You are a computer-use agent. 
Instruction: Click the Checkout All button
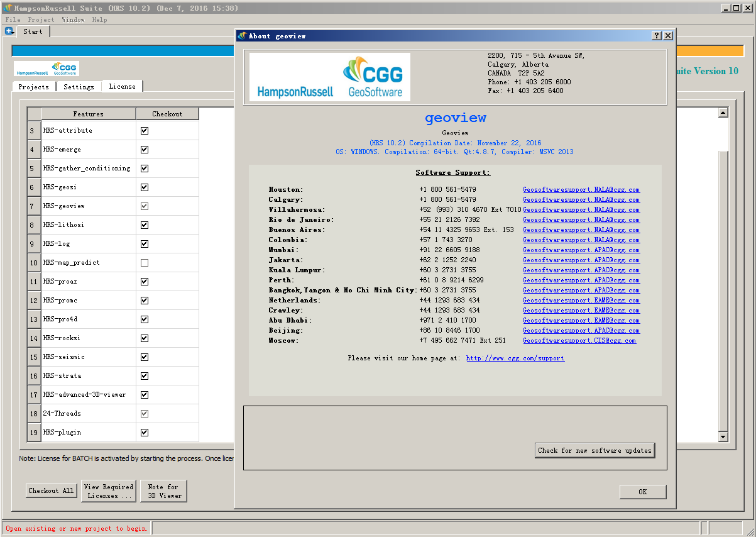point(51,491)
